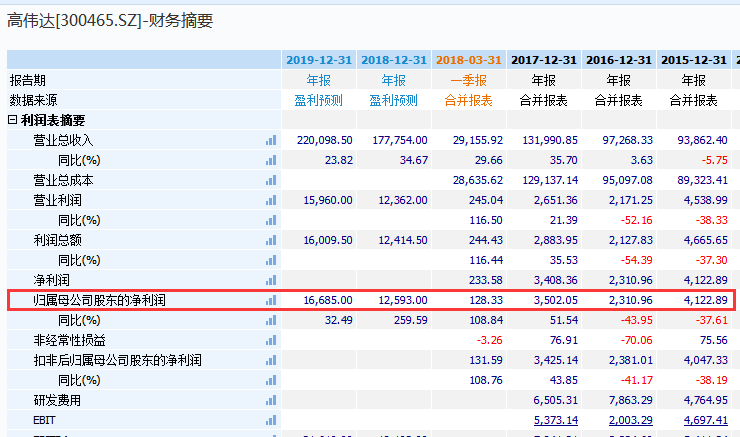Open chart icon for 归属母公司 同比(%) row

(x=271, y=320)
